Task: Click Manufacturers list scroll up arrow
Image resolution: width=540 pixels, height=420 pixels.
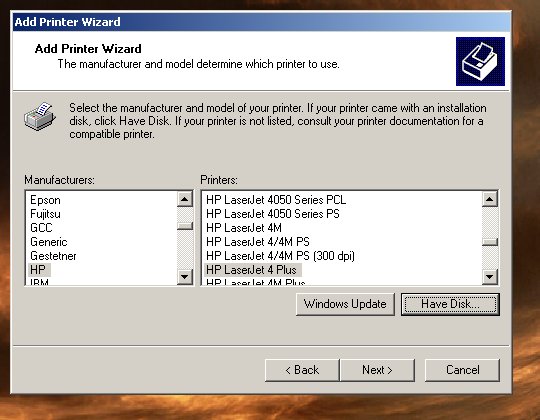Action: pyautogui.click(x=185, y=199)
